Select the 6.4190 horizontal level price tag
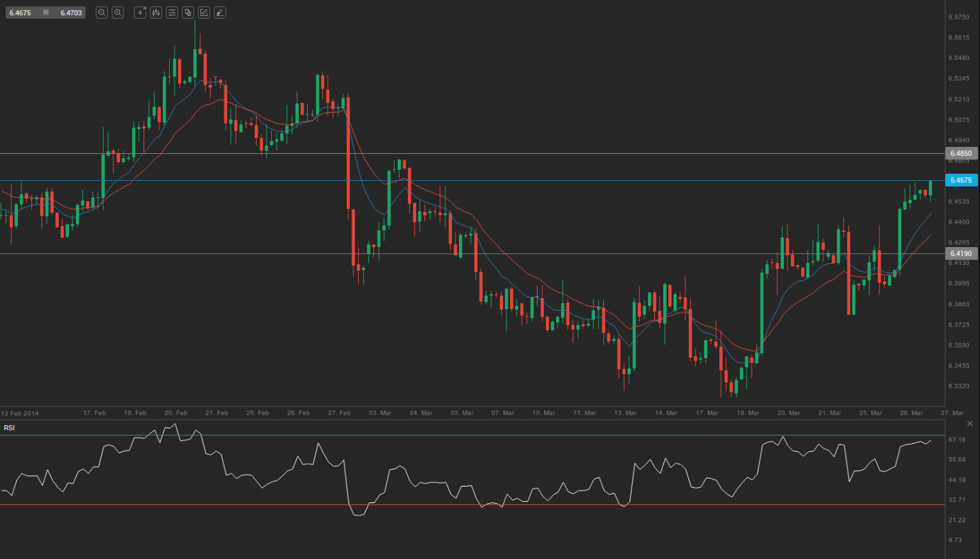Screen dimensions: 980x559 (x=960, y=254)
